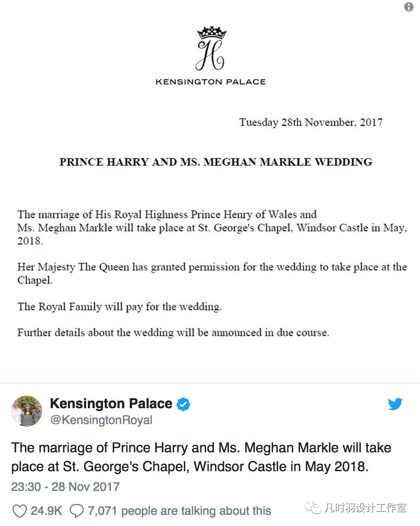Image resolution: width=420 pixels, height=526 pixels.
Task: Click the Tuesday 28th November date line
Action: pyautogui.click(x=311, y=122)
